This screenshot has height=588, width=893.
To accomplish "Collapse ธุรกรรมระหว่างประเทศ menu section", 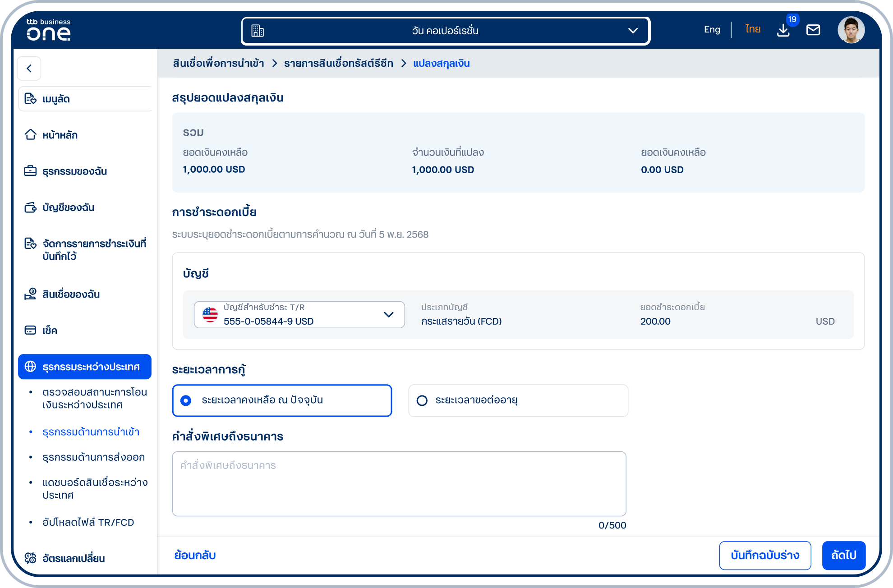I will click(x=85, y=367).
